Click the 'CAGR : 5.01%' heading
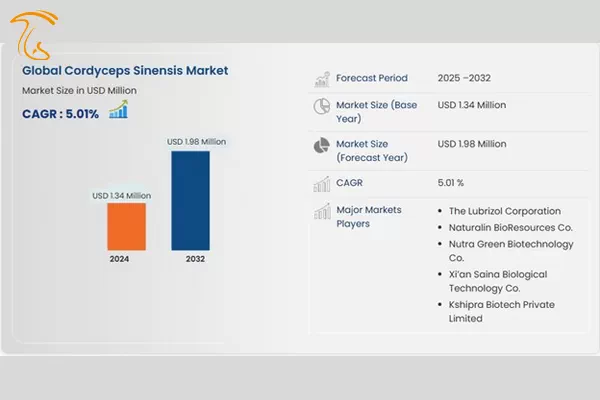Screen dimensions: 600x400 pos(60,114)
